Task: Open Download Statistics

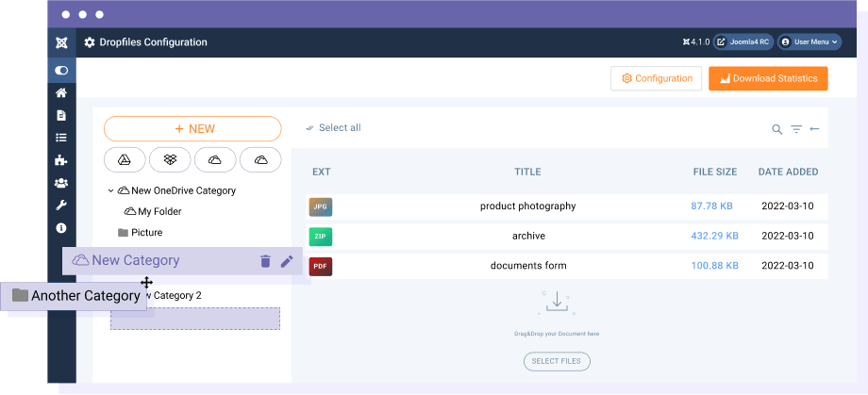Action: [768, 78]
